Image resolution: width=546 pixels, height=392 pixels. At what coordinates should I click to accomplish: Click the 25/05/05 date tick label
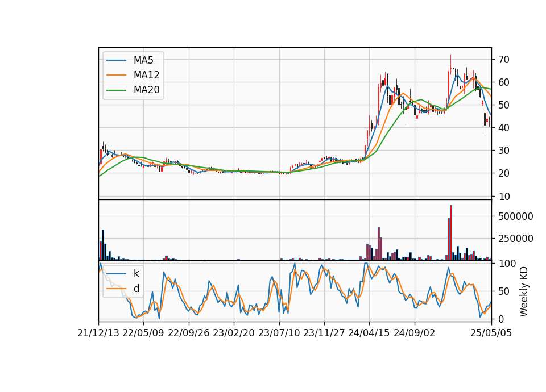click(x=491, y=333)
